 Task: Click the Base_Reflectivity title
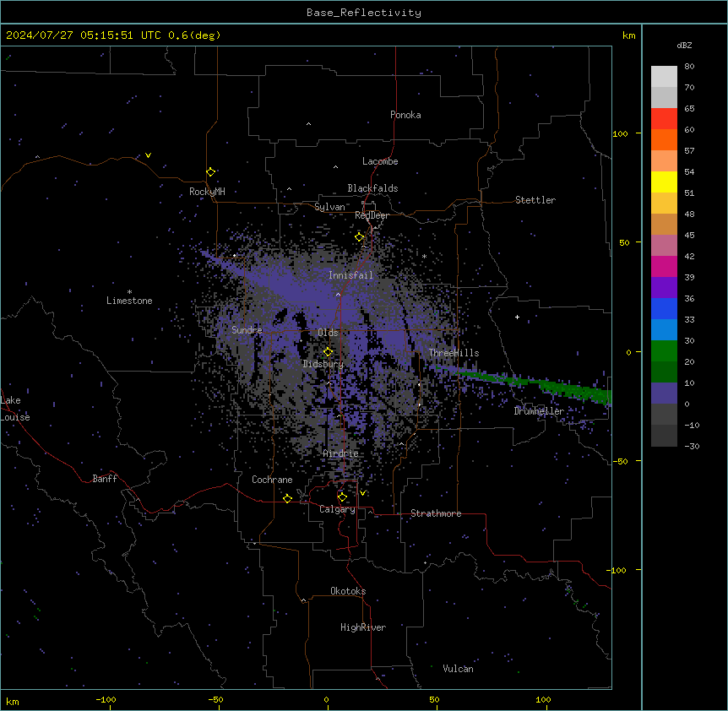pyautogui.click(x=364, y=13)
